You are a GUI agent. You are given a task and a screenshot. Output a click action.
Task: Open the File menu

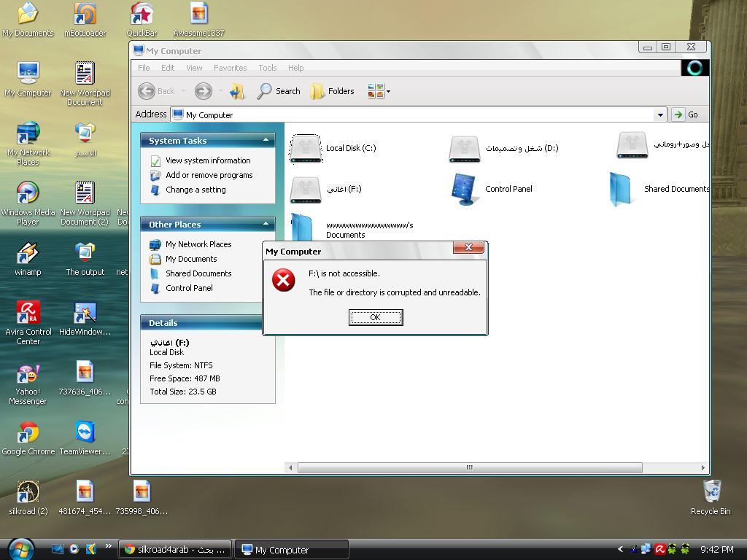point(144,68)
